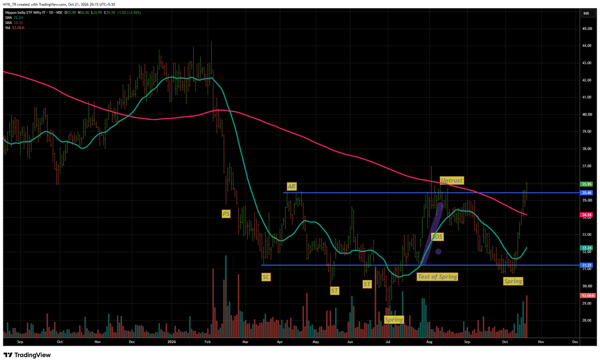Select the Vol 53.06M indicator legend
600x364 pixels.
(15, 28)
